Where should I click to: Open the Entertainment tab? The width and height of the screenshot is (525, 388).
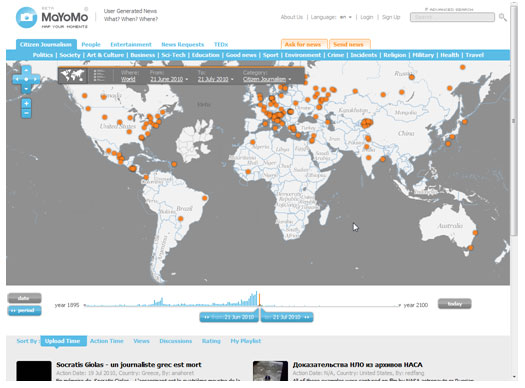[x=131, y=44]
